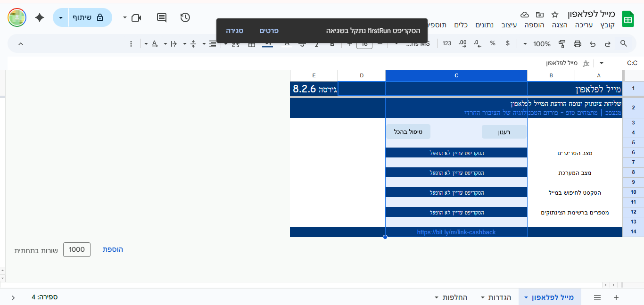Image resolution: width=644 pixels, height=305 pixels.
Task: Open the zoom 100% dropdown
Action: click(x=537, y=44)
